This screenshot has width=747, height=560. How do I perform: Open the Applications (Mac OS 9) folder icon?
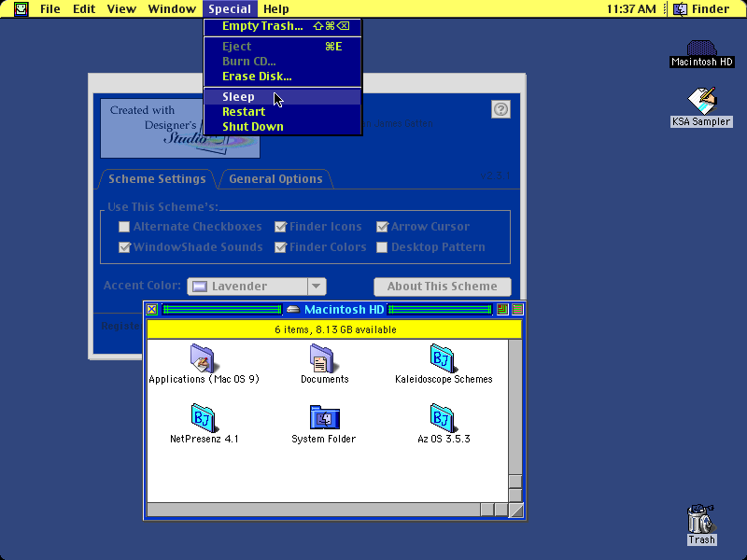point(204,358)
